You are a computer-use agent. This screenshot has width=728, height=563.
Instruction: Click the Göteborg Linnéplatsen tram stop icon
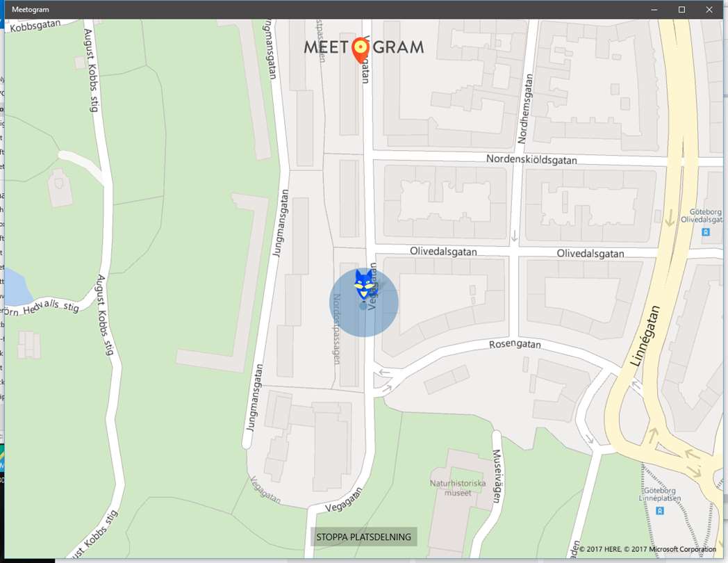[x=659, y=510]
